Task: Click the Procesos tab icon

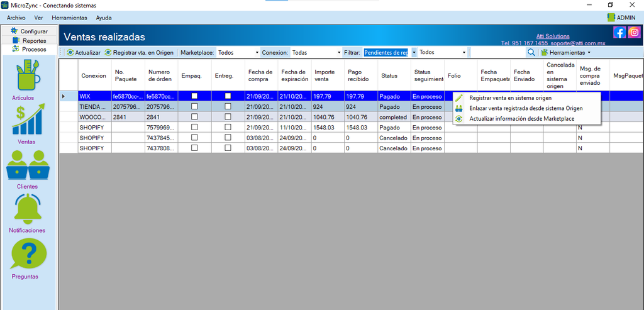Action: coord(16,49)
